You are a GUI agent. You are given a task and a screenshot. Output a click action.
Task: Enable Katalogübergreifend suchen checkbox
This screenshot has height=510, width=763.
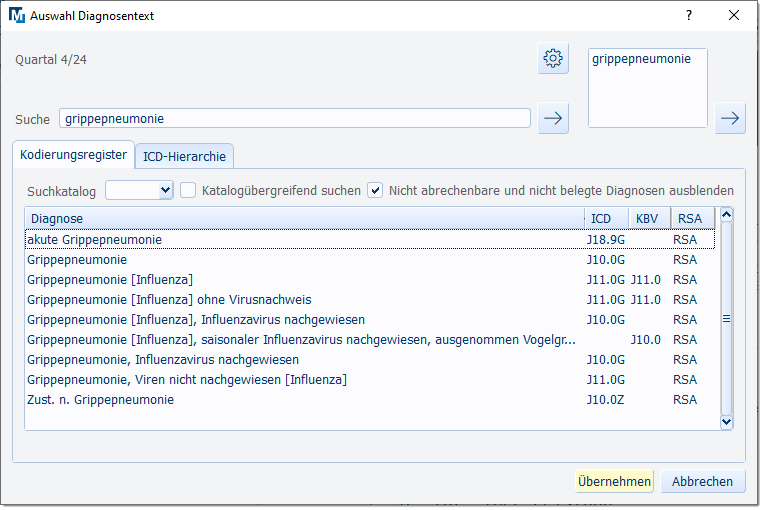click(x=188, y=190)
